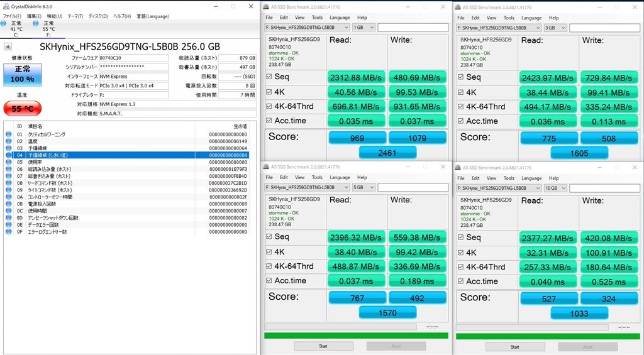Click the health status 正常 100 % box
This screenshot has width=644, height=355.
(23, 75)
